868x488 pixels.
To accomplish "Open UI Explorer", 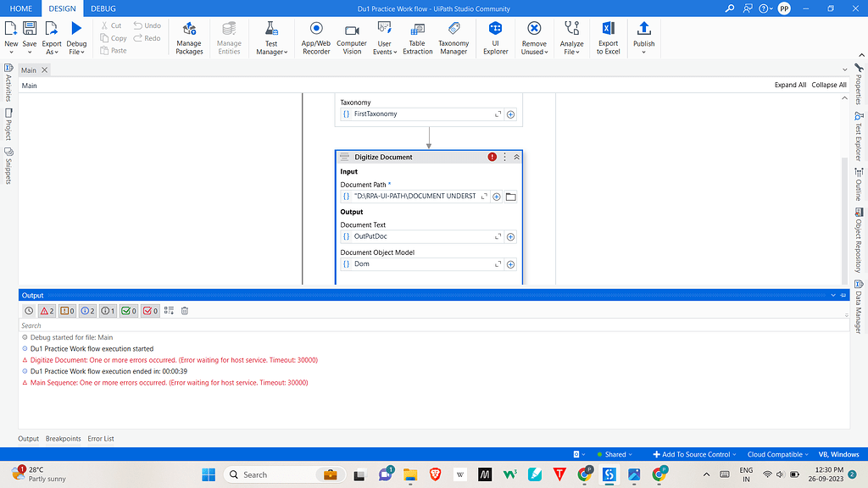I will [x=495, y=38].
